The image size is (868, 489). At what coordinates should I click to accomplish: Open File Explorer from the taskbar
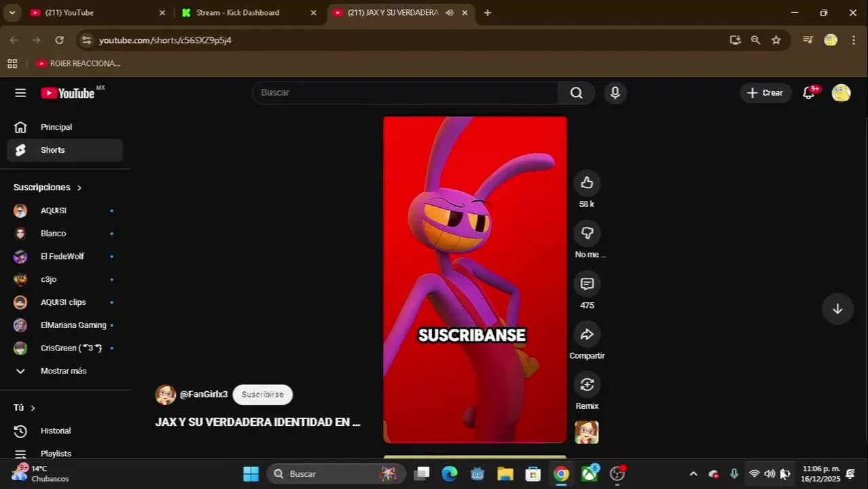pos(505,474)
